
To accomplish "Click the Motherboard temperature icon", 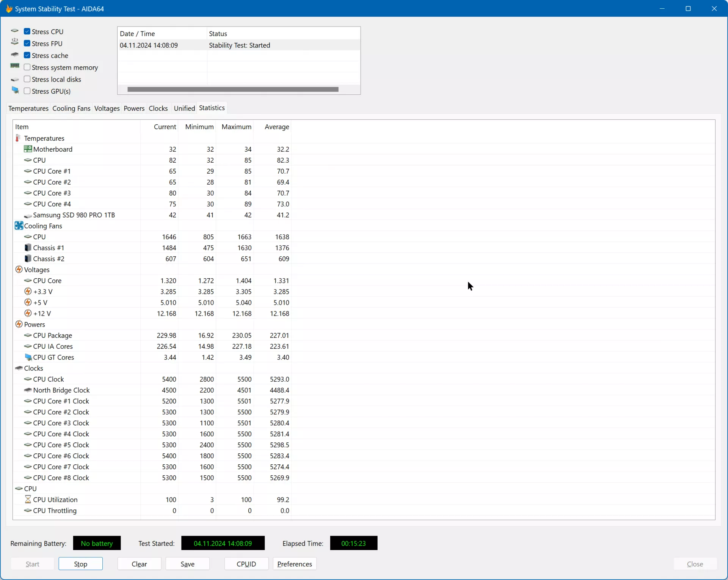I will pos(27,149).
